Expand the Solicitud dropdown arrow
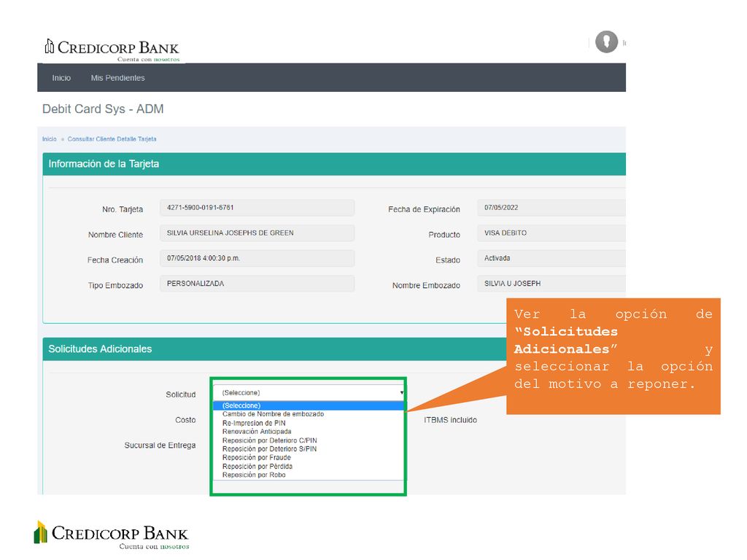 tap(402, 393)
